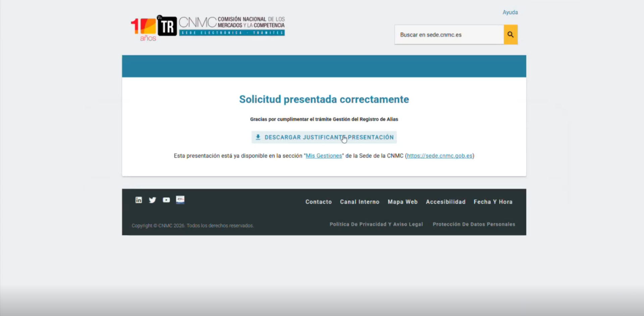Open the YouTube icon in footer
The height and width of the screenshot is (316, 644).
click(166, 200)
